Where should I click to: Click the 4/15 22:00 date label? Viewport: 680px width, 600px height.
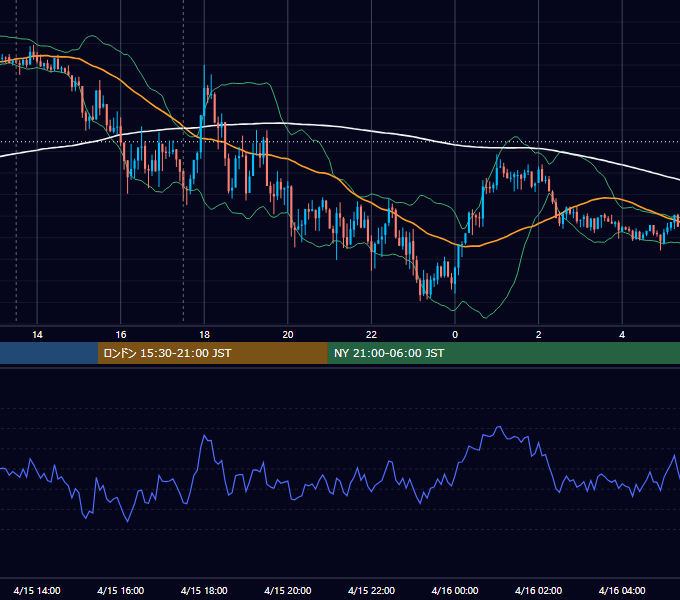[x=371, y=590]
